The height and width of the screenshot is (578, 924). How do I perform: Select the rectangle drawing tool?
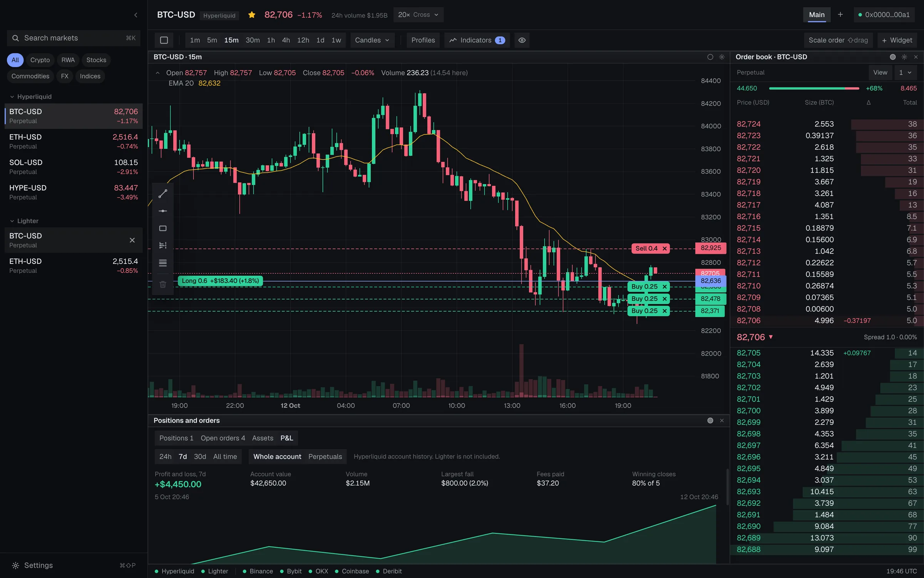pos(163,229)
